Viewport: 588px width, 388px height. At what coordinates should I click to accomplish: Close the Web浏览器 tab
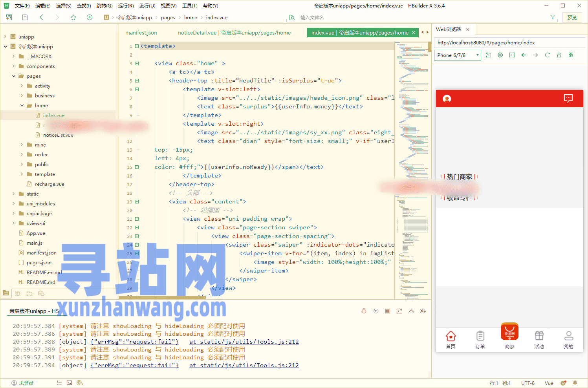pos(468,29)
